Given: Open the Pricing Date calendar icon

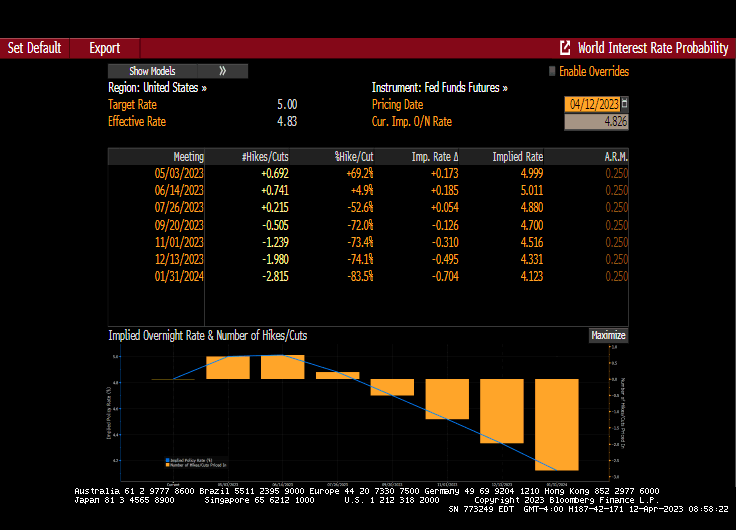Looking at the screenshot, I should click(x=625, y=104).
